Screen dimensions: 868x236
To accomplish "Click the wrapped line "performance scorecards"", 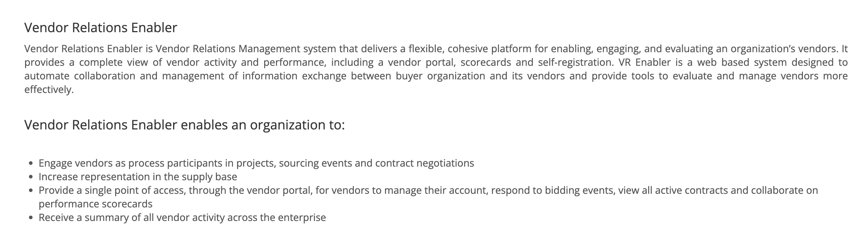I will point(95,204).
